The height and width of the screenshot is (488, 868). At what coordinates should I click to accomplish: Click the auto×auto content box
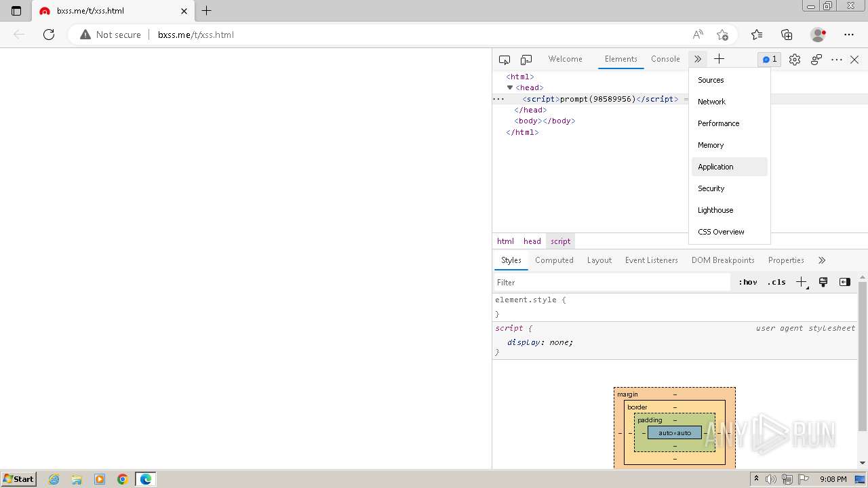[x=675, y=432]
